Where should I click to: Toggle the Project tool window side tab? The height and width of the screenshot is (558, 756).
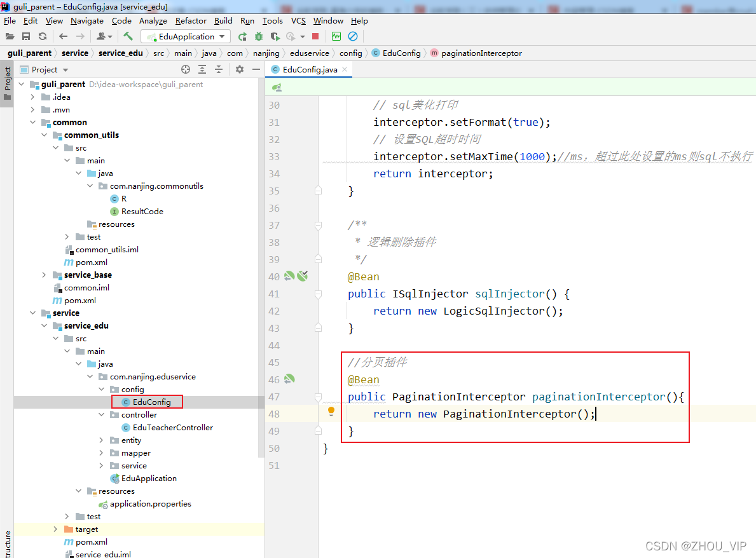7,84
